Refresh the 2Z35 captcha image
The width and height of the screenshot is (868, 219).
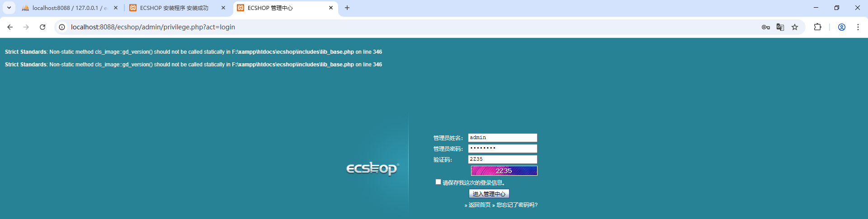click(504, 171)
